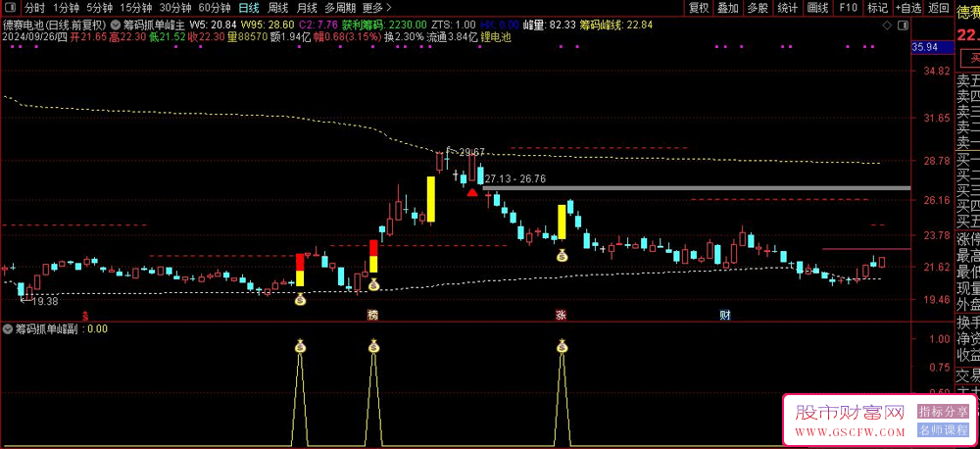Image resolution: width=980 pixels, height=449 pixels.
Task: Select the 月线 monthly chart tab
Action: (x=306, y=8)
